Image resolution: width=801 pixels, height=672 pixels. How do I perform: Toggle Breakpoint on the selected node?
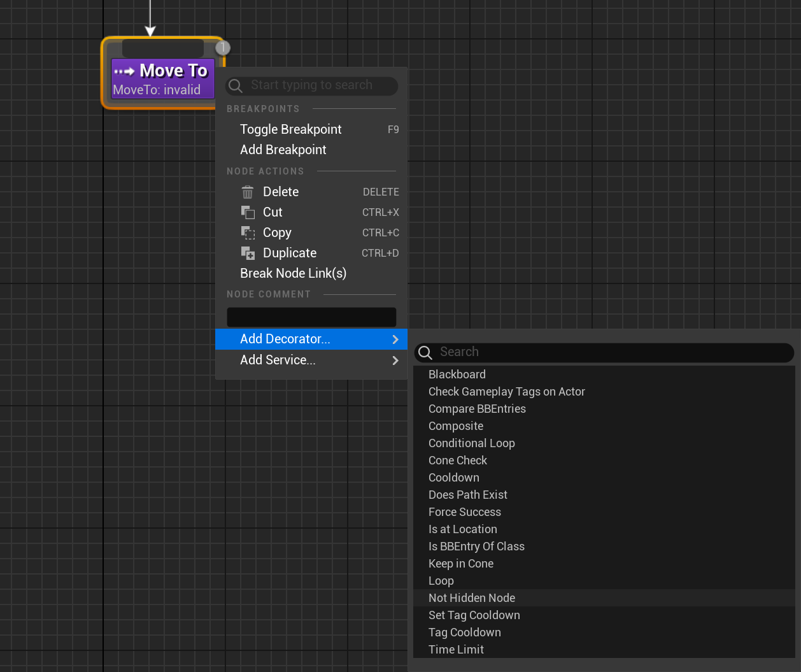(290, 129)
